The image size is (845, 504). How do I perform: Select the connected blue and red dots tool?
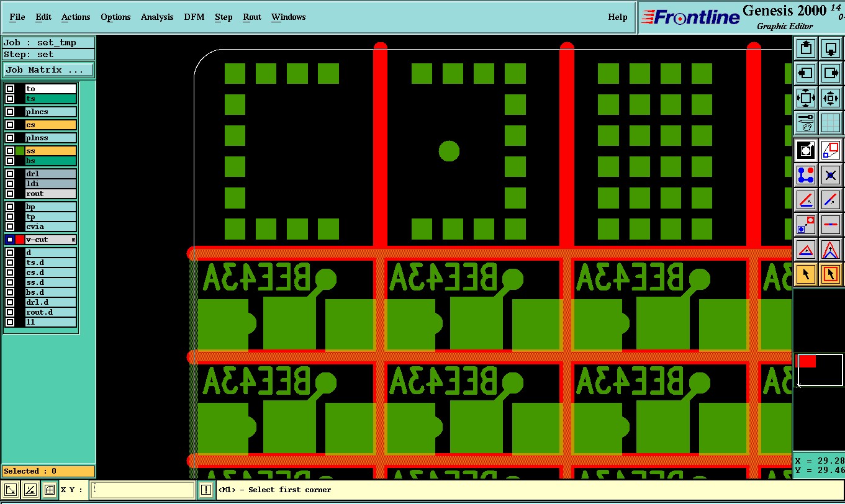point(806,175)
